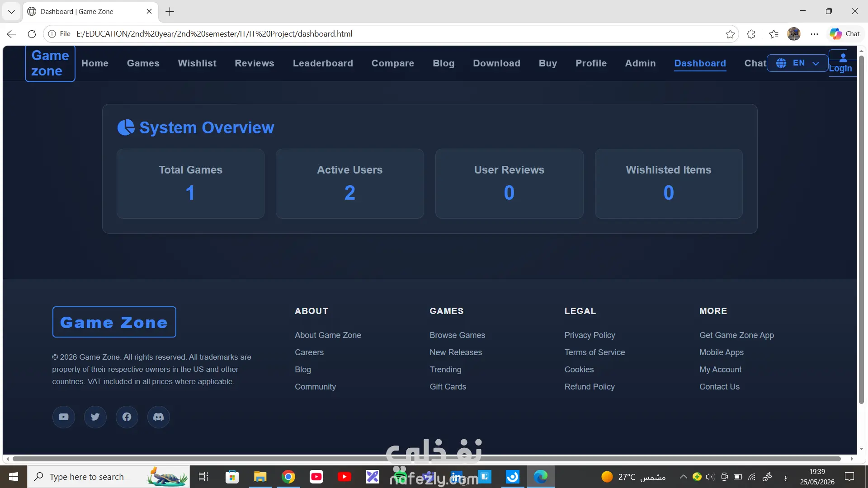
Task: Close the Dashboard | Game Zone tab
Action: click(x=149, y=11)
